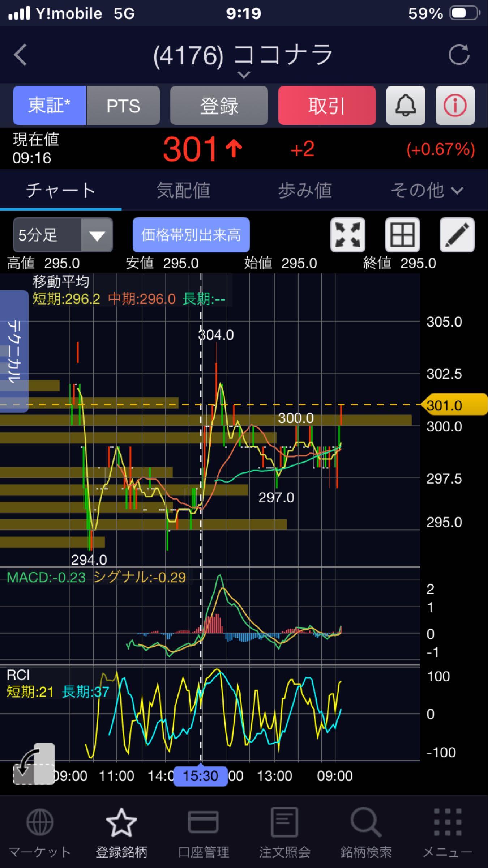Expand the その他 tab menu

click(x=427, y=190)
